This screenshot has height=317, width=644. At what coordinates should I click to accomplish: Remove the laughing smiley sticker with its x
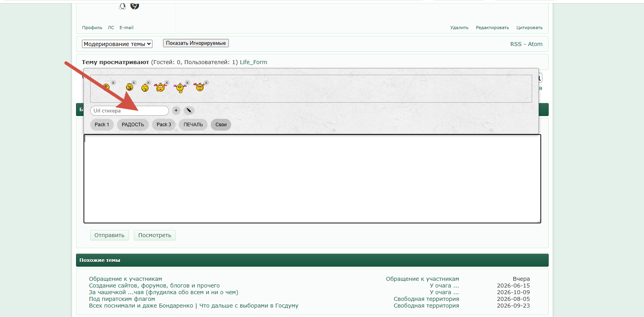click(134, 83)
